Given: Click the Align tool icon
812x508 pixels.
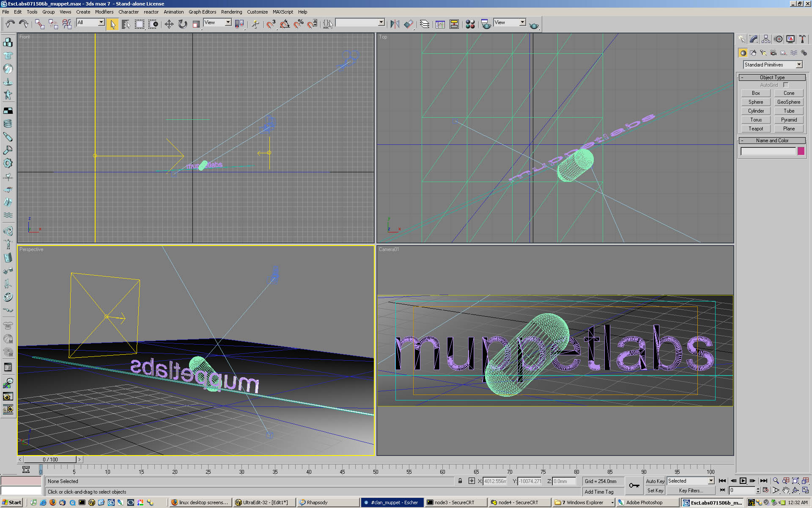Looking at the screenshot, I should tap(408, 24).
